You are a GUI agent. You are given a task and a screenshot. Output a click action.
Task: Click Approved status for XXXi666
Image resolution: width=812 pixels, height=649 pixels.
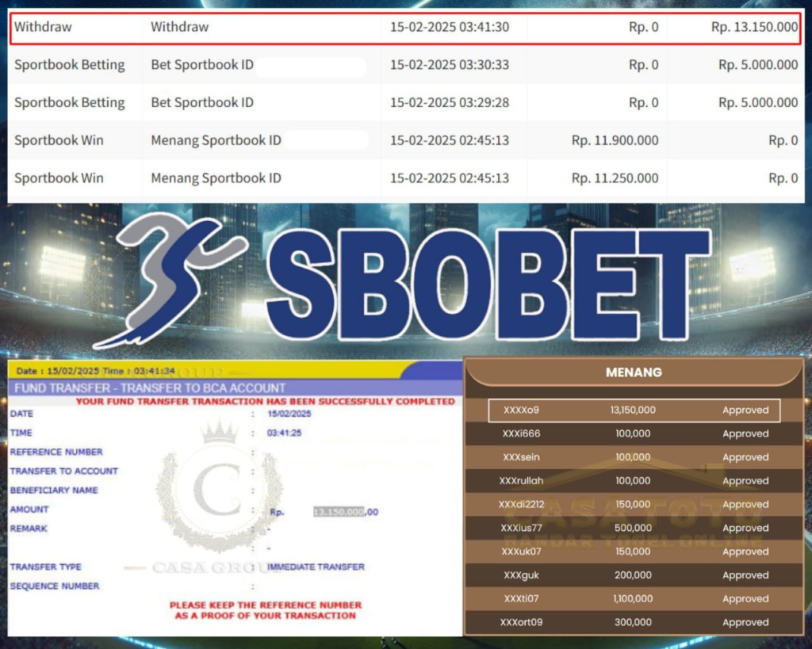(745, 433)
